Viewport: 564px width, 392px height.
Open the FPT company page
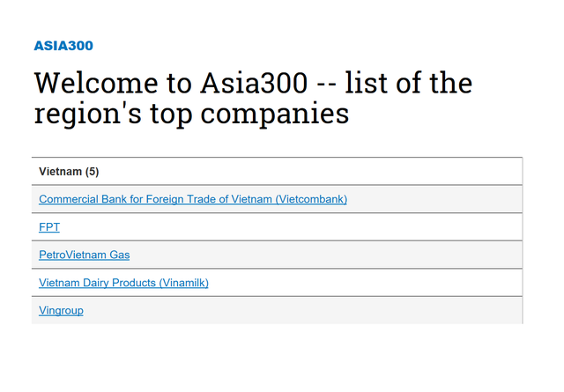click(x=49, y=227)
